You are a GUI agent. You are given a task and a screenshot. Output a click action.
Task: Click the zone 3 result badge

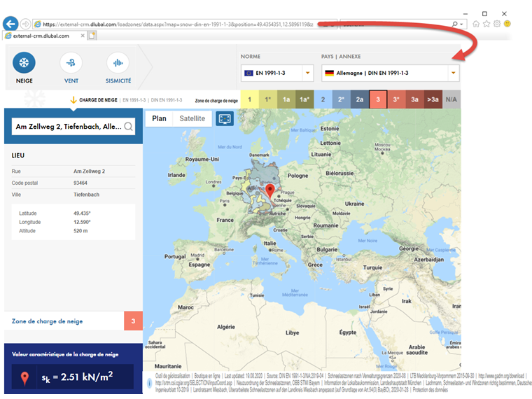click(x=133, y=321)
